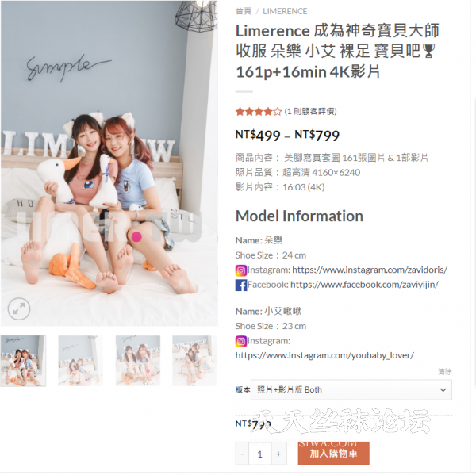Image resolution: width=476 pixels, height=475 pixels.
Task: Expand the 版本 version dropdown
Action: click(351, 389)
